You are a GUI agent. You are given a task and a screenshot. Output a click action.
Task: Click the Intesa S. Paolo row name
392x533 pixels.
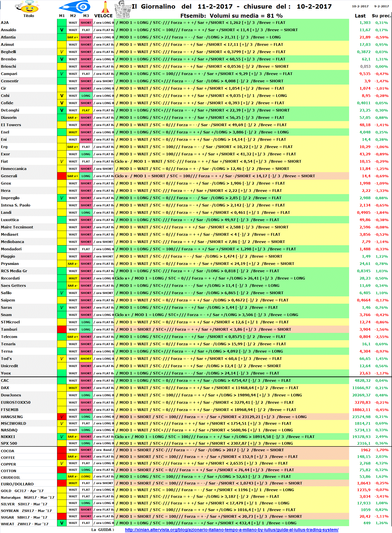point(16,205)
